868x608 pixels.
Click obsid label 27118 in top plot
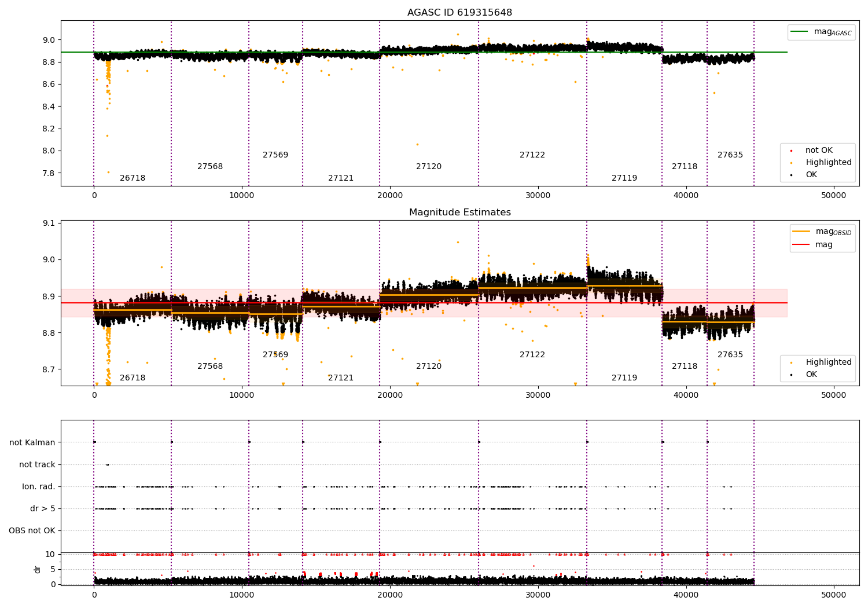click(x=685, y=167)
